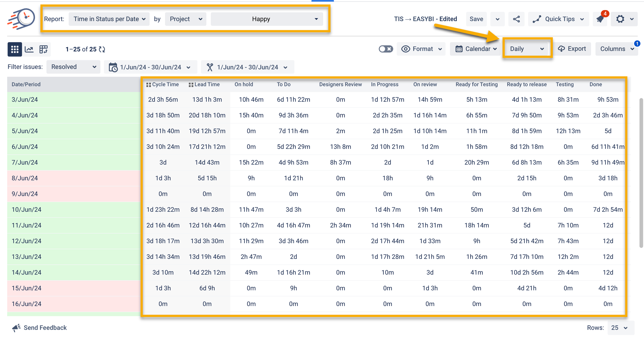Image resolution: width=644 pixels, height=339 pixels.
Task: Click the share report icon
Action: pyautogui.click(x=516, y=19)
